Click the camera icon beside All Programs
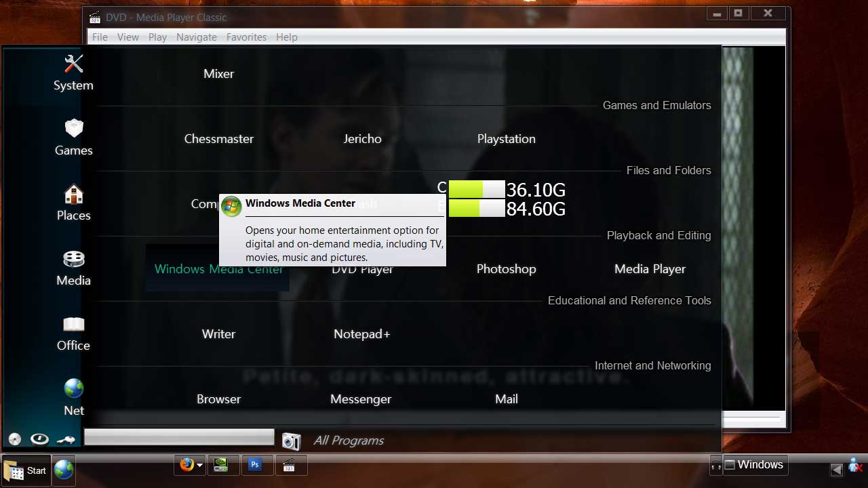868x488 pixels. tap(291, 441)
